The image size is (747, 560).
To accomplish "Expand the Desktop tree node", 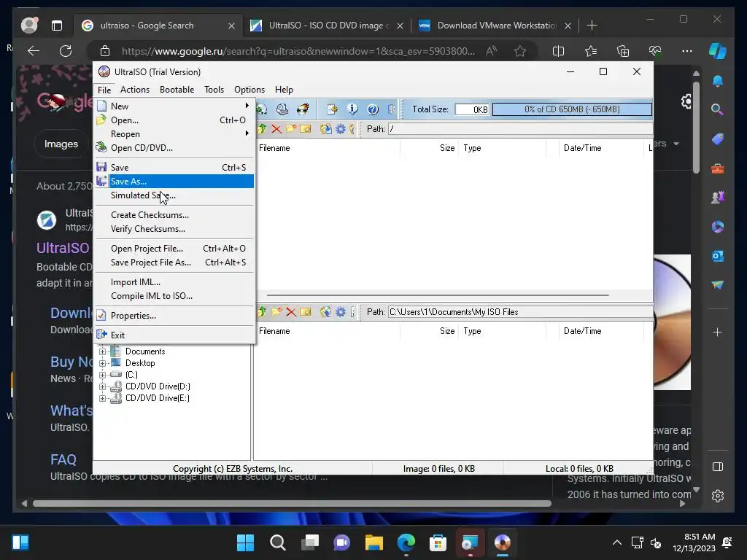I will (102, 363).
